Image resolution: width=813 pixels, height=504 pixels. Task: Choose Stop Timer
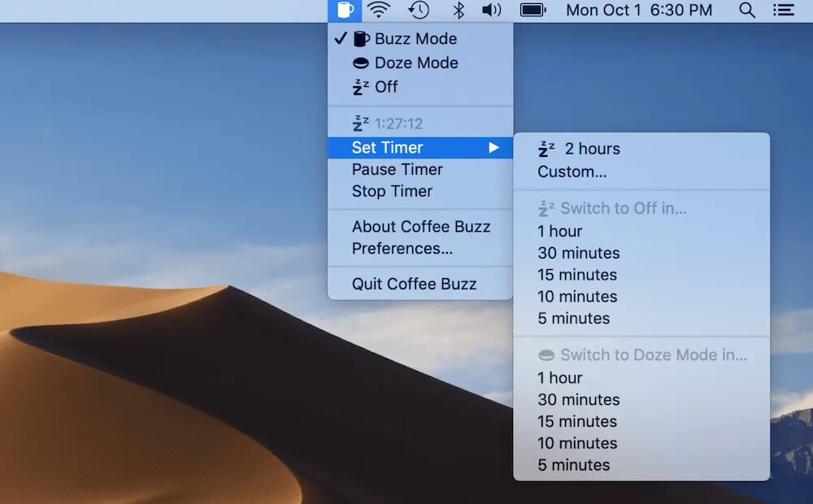click(420, 191)
